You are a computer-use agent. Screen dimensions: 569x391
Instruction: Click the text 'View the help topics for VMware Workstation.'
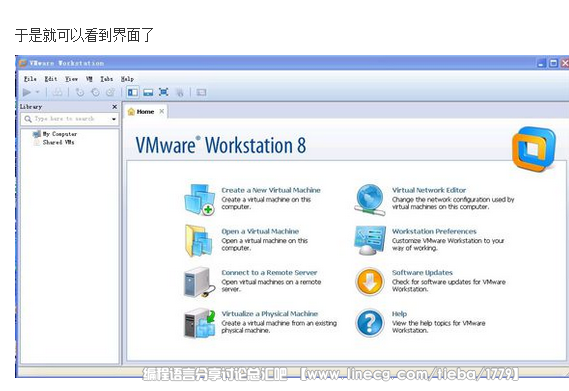(x=438, y=327)
